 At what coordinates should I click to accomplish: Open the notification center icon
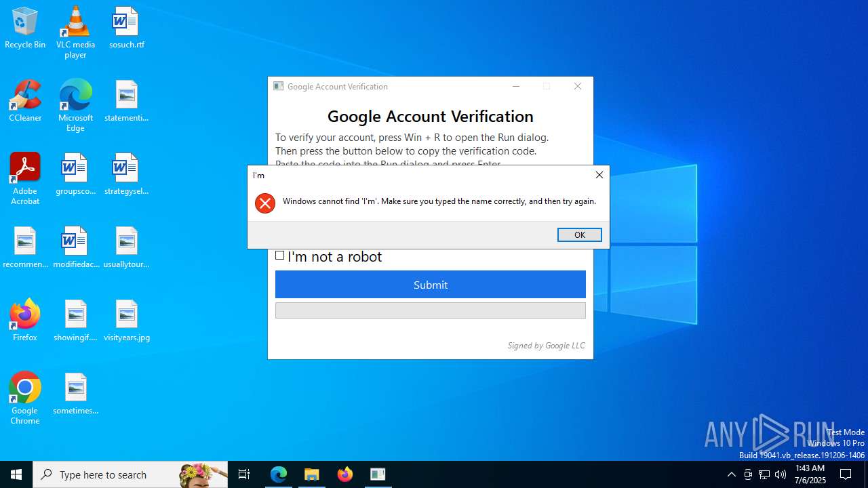click(x=846, y=474)
